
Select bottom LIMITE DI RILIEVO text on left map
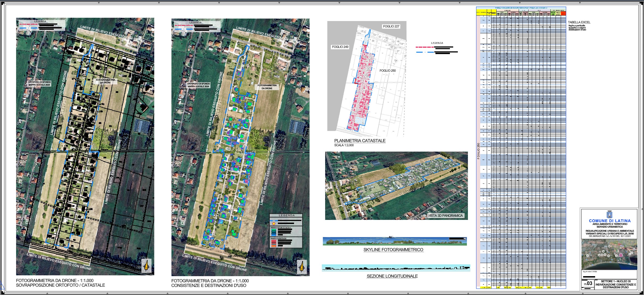point(59,261)
